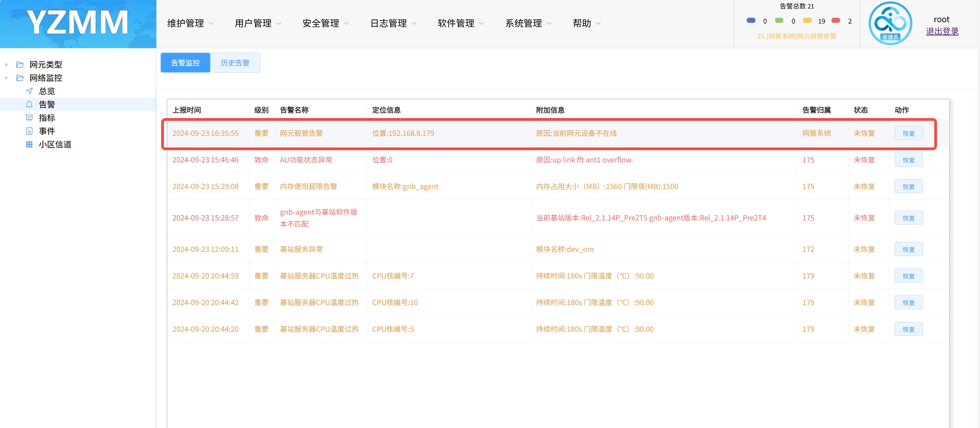Screen dimensions: 980x428
Task: Select 告警 in the sidebar
Action: 47,104
